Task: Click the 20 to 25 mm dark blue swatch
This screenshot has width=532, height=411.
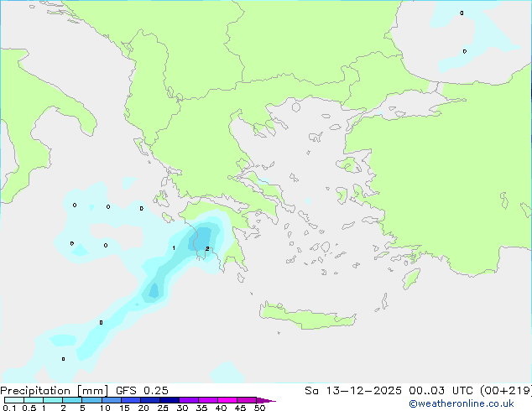Action: [150, 400]
